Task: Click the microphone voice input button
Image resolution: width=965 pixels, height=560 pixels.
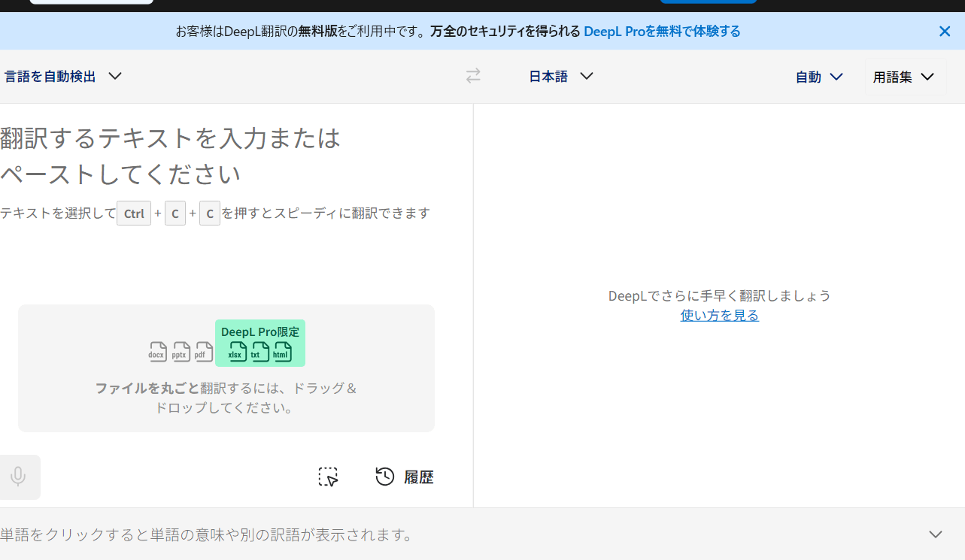Action: (18, 477)
